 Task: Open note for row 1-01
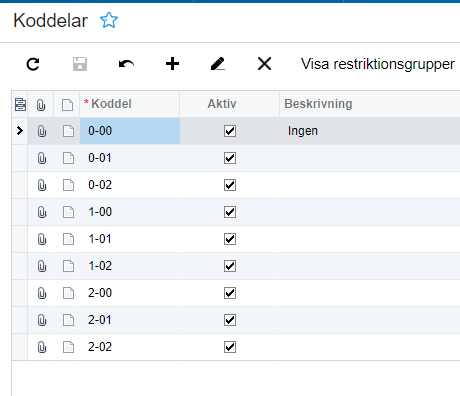68,239
